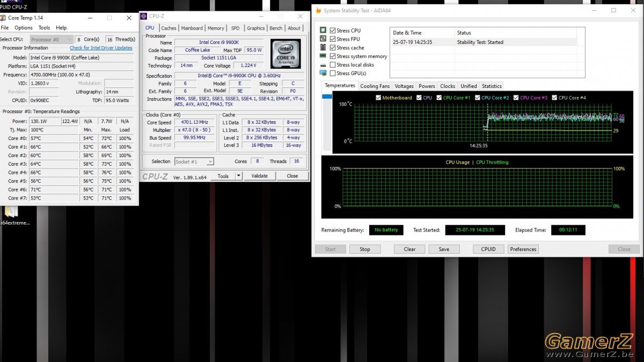Enable the Stress local disks checkbox
644x362 pixels.
333,65
